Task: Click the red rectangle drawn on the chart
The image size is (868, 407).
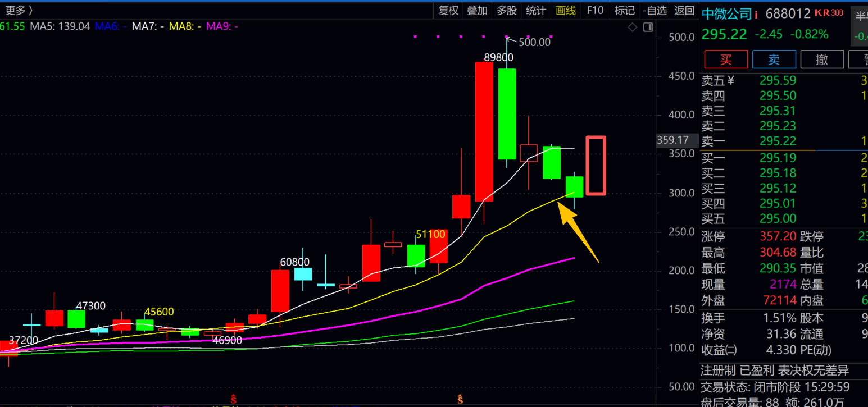Action: tap(596, 166)
